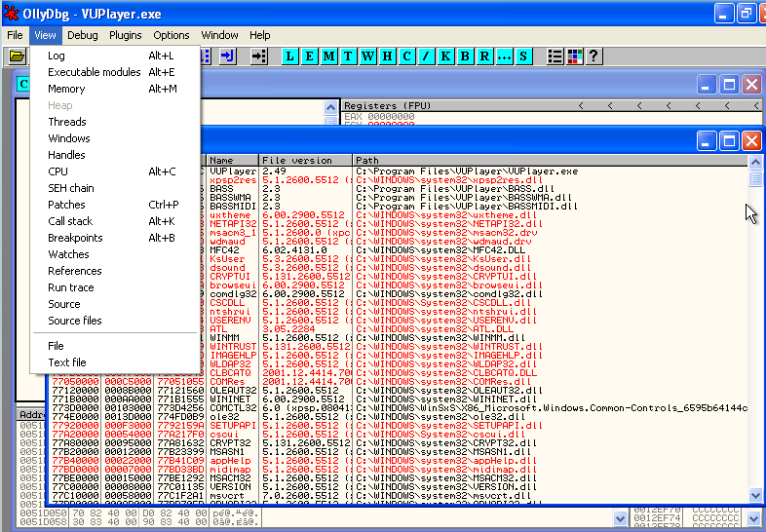
Task: Click the options list toolbar icon
Action: tap(555, 57)
